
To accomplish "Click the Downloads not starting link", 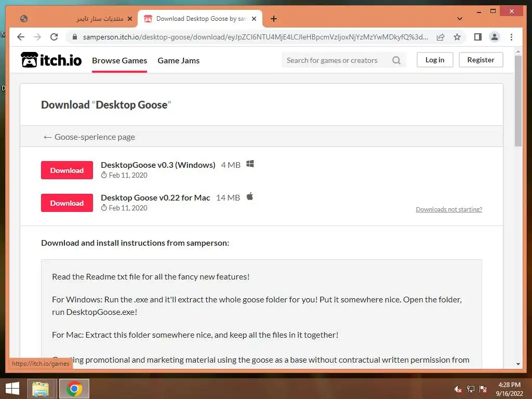I will (449, 209).
